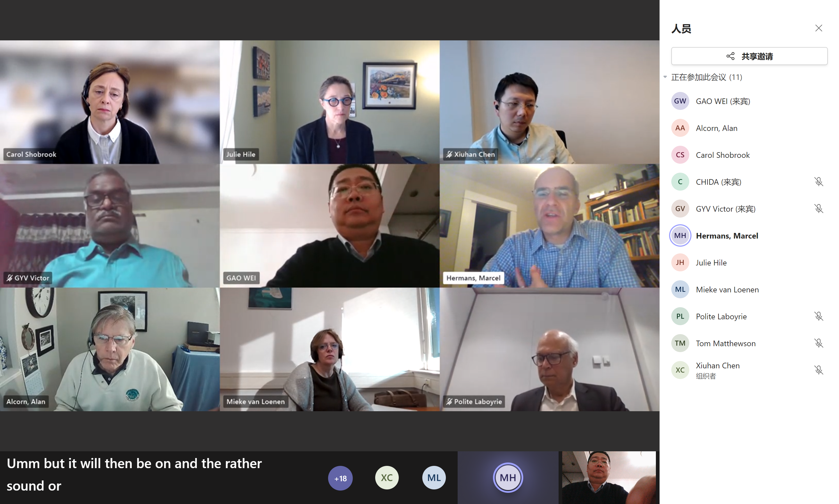
Task: Click the CS avatar for Carol Shobrook
Action: click(x=680, y=155)
